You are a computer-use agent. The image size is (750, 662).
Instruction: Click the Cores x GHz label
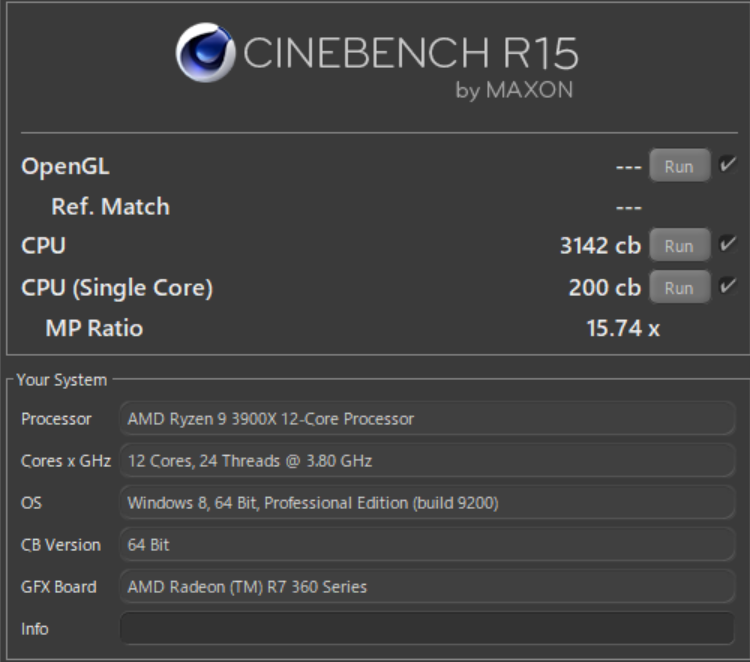(x=66, y=461)
